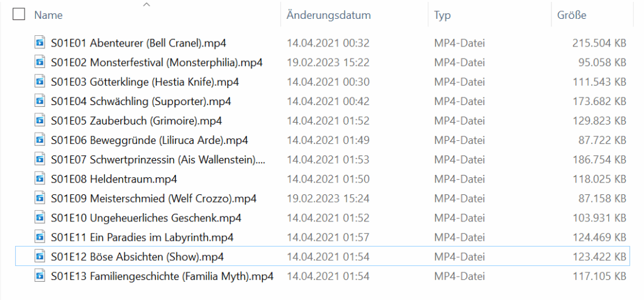The width and height of the screenshot is (644, 300).
Task: Click the date 14.04.2021 01:50
Action: tap(328, 179)
